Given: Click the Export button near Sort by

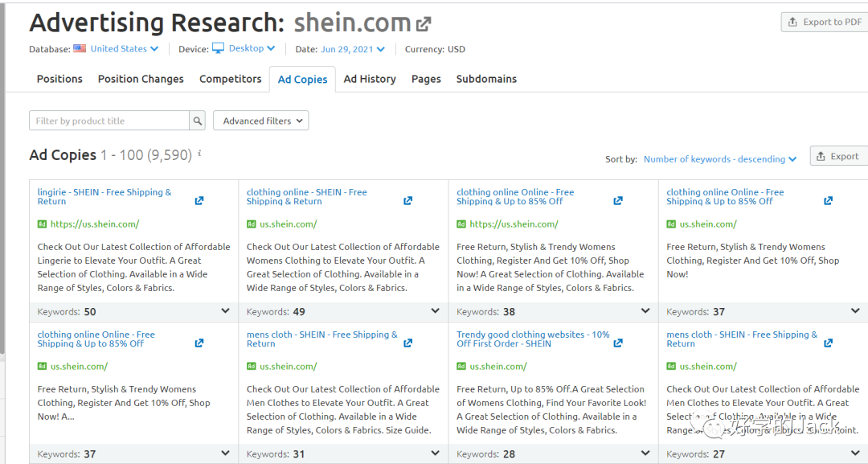Looking at the screenshot, I should (838, 156).
